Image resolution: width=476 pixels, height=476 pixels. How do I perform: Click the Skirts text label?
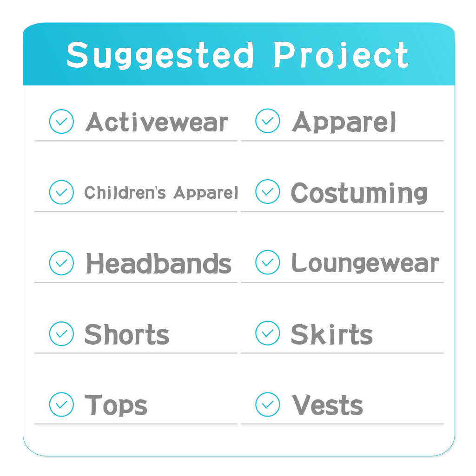(x=331, y=334)
